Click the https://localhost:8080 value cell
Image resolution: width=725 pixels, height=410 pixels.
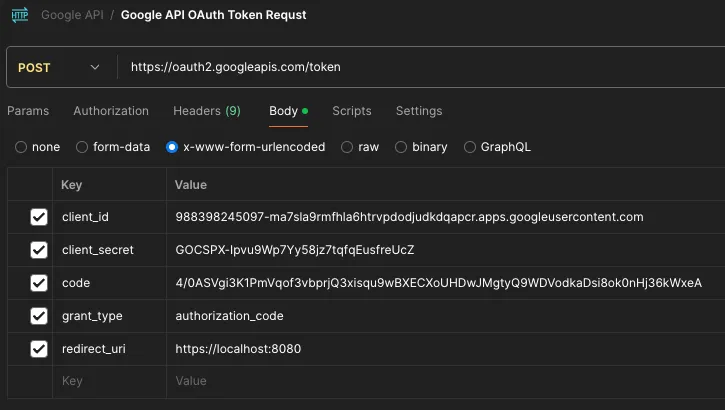(446, 349)
